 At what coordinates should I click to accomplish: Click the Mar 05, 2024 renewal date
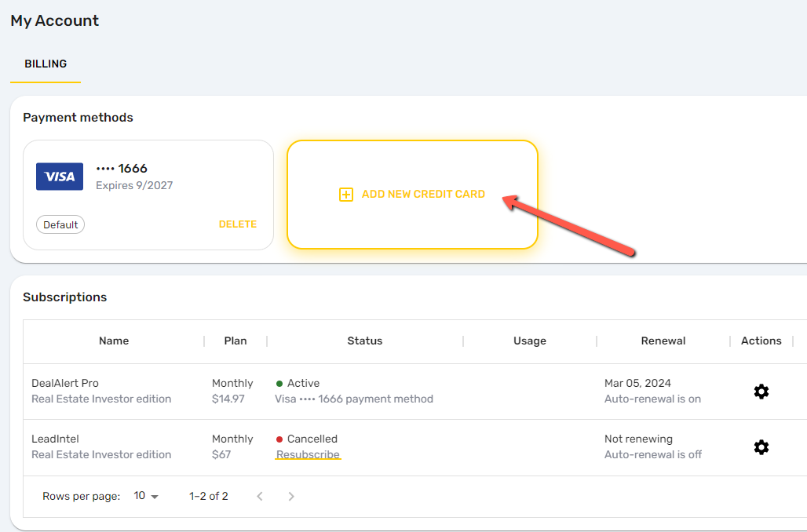click(x=637, y=384)
